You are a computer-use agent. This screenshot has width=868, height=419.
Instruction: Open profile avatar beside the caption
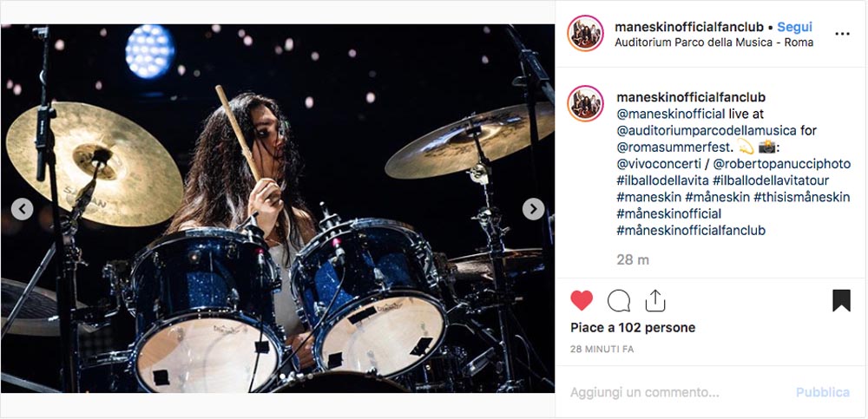click(585, 103)
